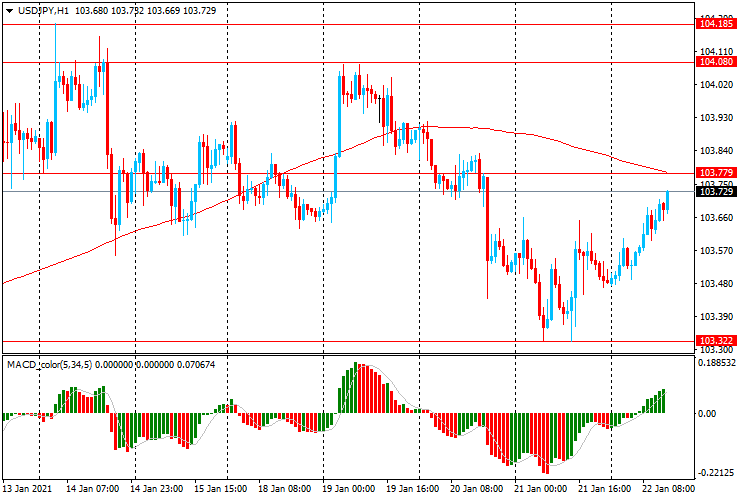Viewport: 740px width, 500px height.
Task: Click the 103.390 price scale value
Action: click(x=716, y=316)
